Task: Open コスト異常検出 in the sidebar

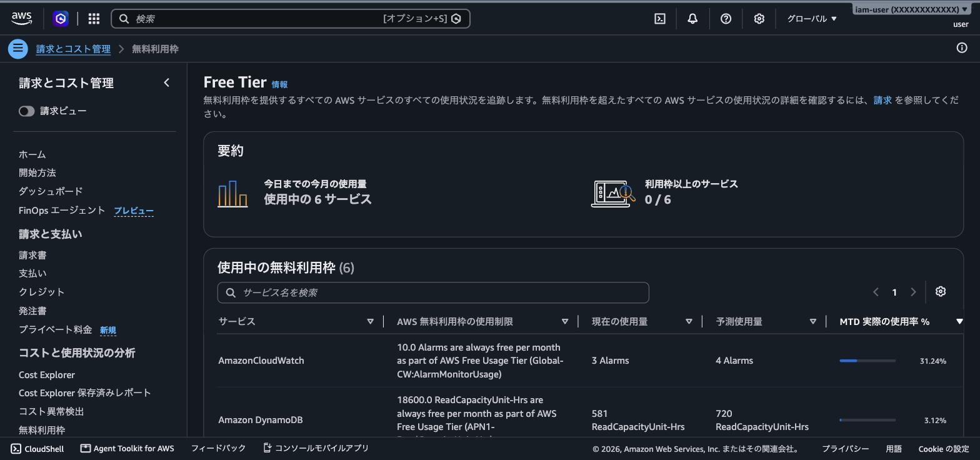Action: 51,411
